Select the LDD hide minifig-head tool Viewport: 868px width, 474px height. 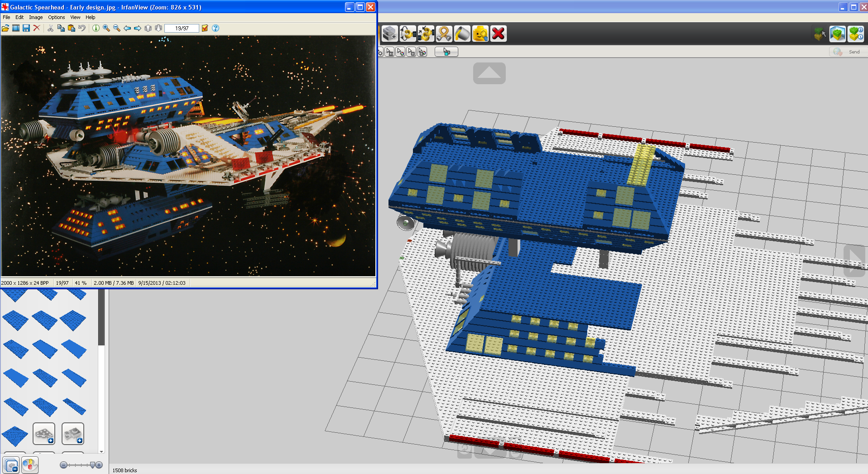[480, 34]
